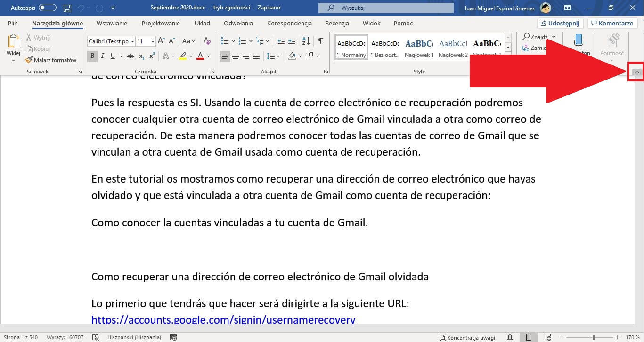Toggle Bold formatting
The image size is (644, 342).
click(x=92, y=56)
